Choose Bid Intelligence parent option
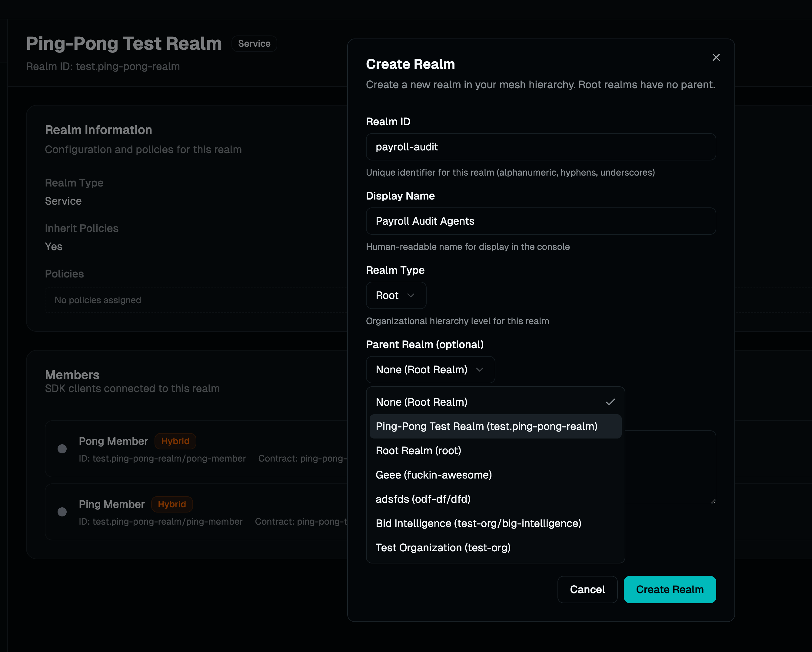 pos(478,523)
